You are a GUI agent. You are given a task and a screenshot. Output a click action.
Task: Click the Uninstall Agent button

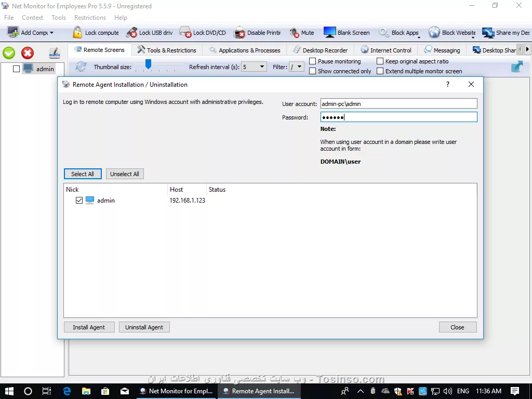tap(144, 327)
